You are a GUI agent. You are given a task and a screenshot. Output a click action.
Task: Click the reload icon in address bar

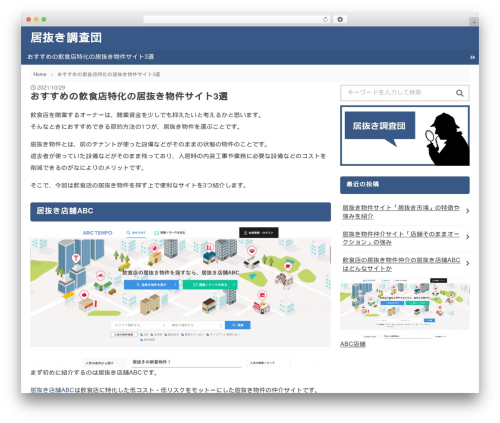click(x=325, y=20)
